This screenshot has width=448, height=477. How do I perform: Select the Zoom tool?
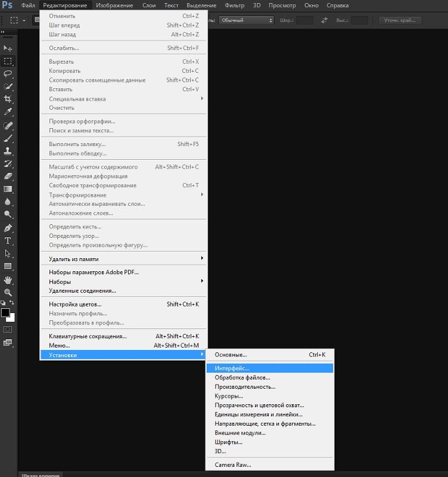tap(8, 292)
